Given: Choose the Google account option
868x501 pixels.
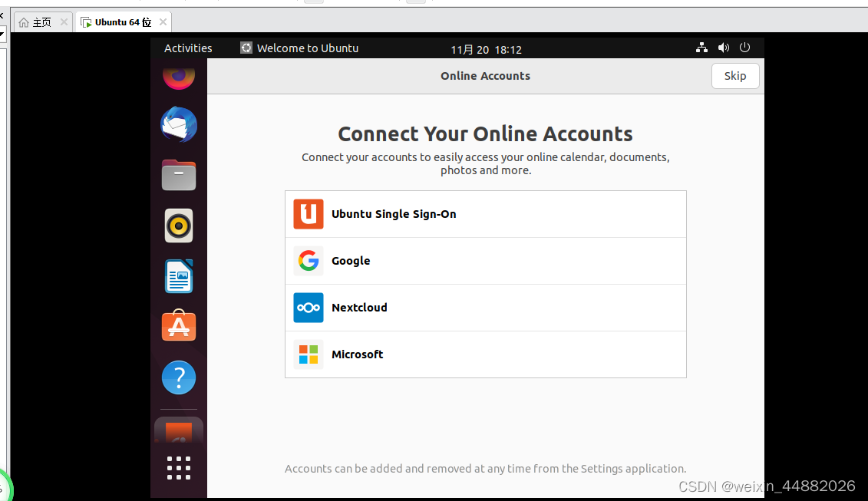Looking at the screenshot, I should (486, 262).
